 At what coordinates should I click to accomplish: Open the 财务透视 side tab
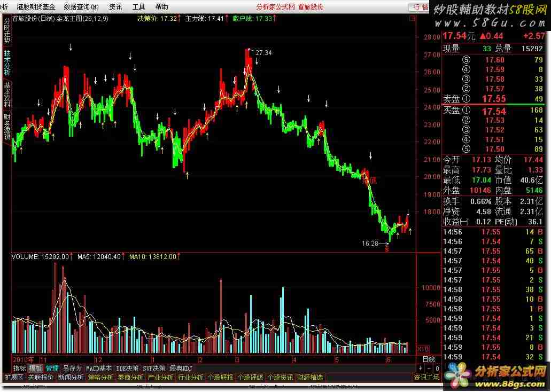tap(7, 127)
